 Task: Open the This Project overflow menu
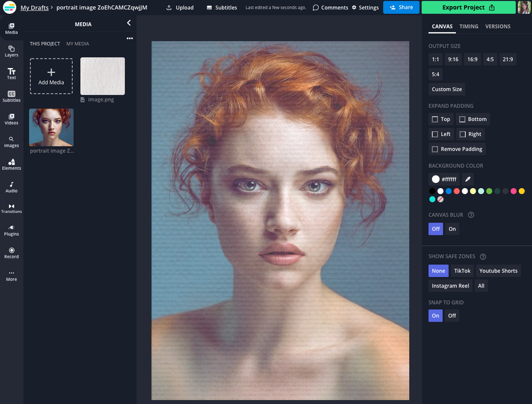pos(129,38)
